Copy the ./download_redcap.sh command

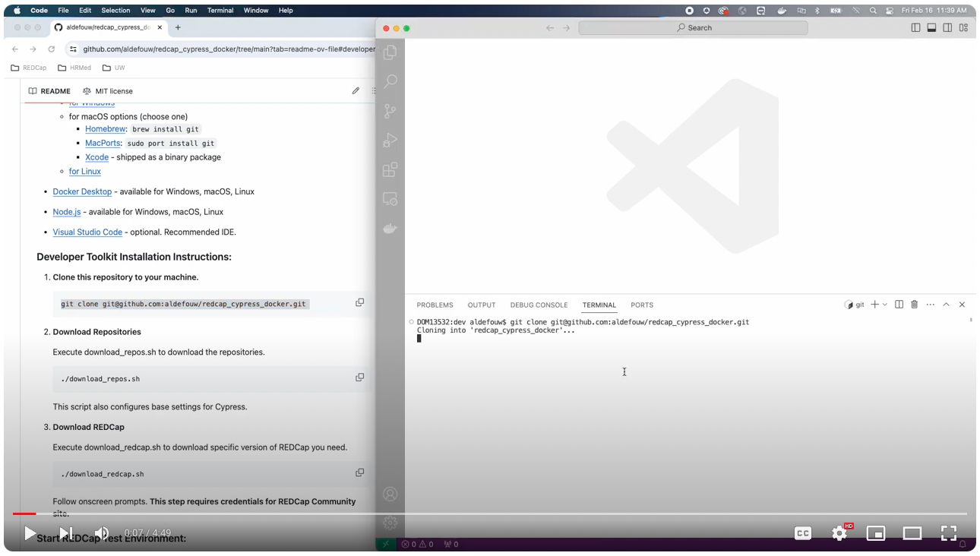point(360,472)
